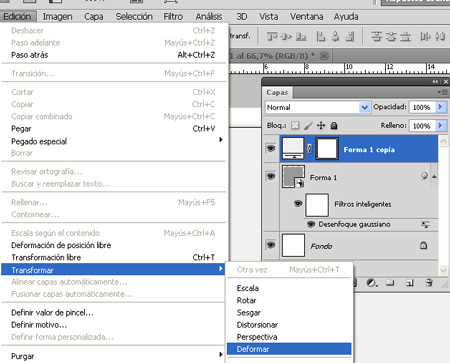Click link icon on Forma 1 copia layer
The height and width of the screenshot is (363, 450).
coord(309,149)
